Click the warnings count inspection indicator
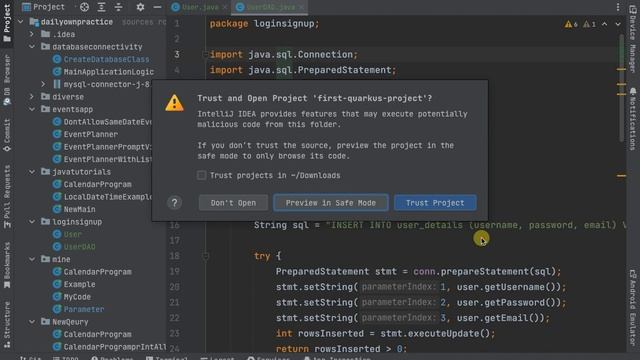The height and width of the screenshot is (360, 640). tap(571, 24)
